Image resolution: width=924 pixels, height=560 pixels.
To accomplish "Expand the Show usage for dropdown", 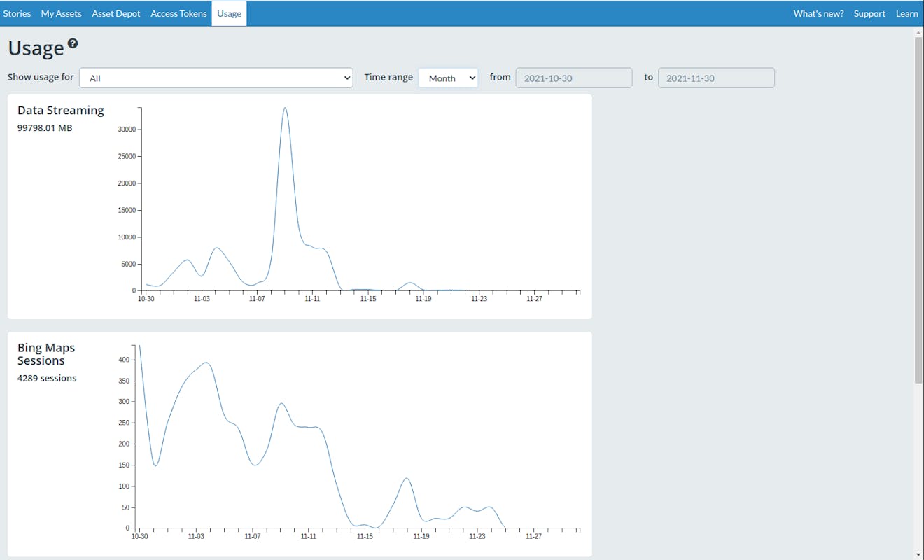I will (216, 78).
